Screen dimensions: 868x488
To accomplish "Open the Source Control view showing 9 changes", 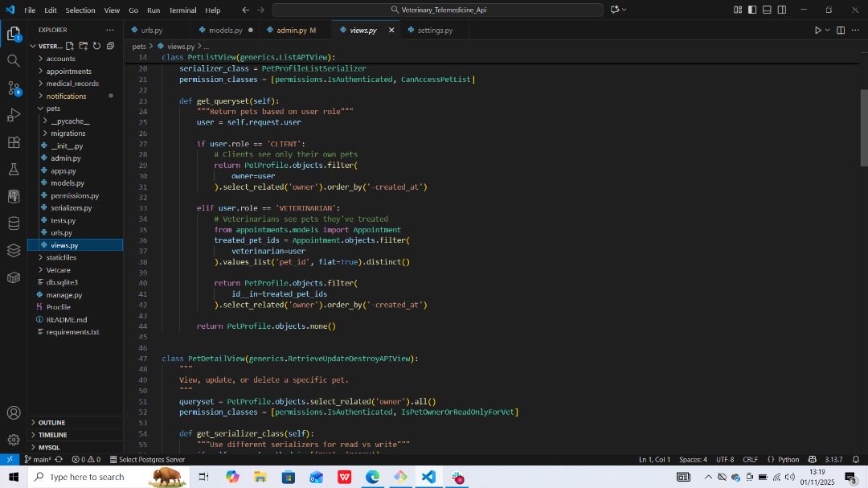I will tap(13, 88).
